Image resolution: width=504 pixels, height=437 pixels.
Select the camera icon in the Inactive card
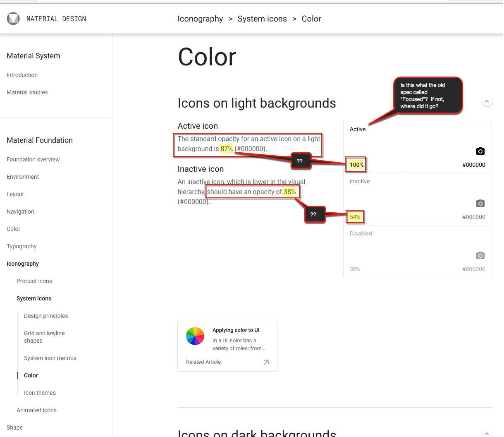pyautogui.click(x=480, y=203)
